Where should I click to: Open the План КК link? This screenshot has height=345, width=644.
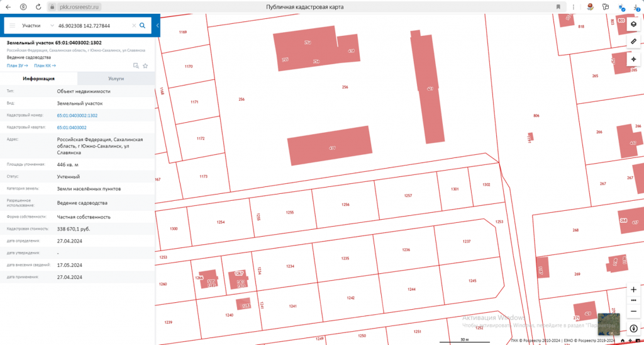pyautogui.click(x=45, y=65)
